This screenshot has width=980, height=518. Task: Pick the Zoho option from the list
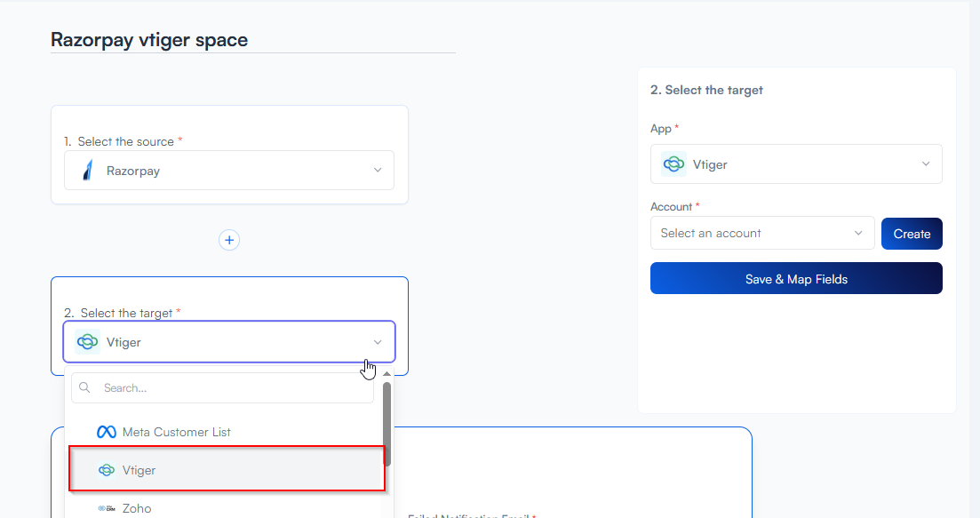(x=137, y=508)
